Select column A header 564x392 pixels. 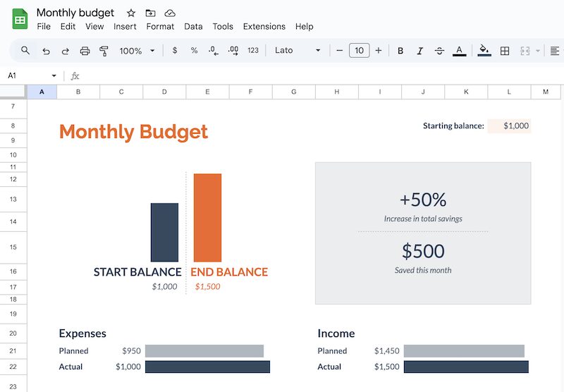[x=42, y=92]
